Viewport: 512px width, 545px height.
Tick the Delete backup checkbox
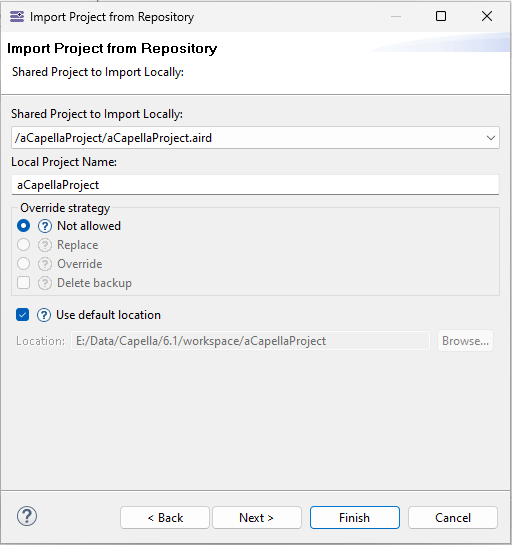click(23, 283)
